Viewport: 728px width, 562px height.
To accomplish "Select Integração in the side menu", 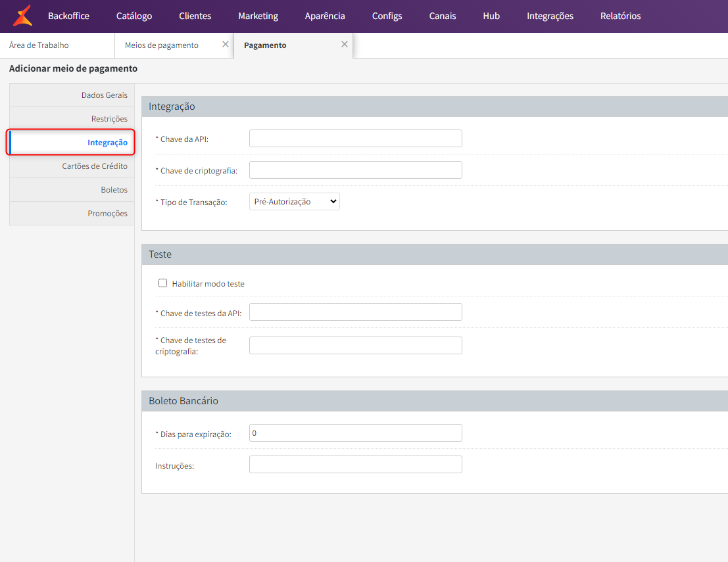I will pyautogui.click(x=72, y=143).
